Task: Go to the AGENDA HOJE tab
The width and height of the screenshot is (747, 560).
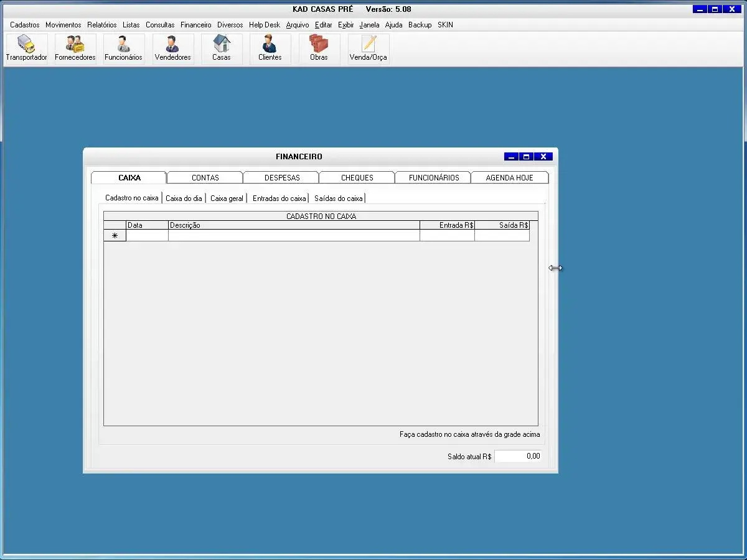Action: 509,178
